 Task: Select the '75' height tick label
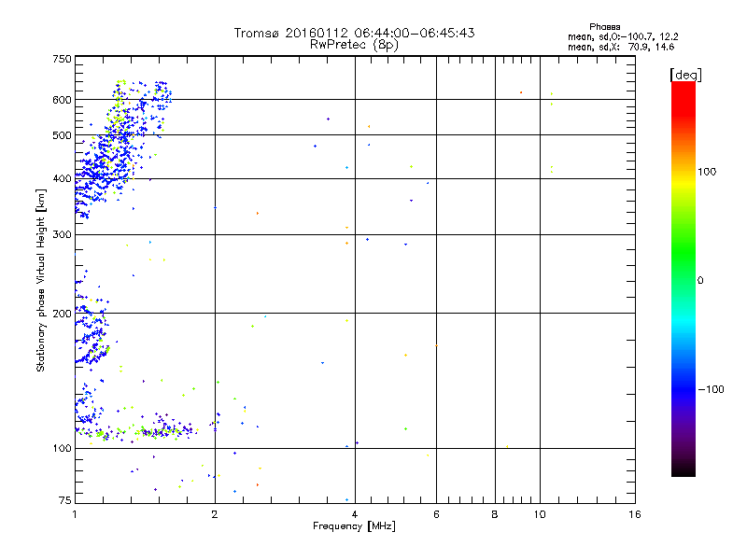[x=65, y=500]
